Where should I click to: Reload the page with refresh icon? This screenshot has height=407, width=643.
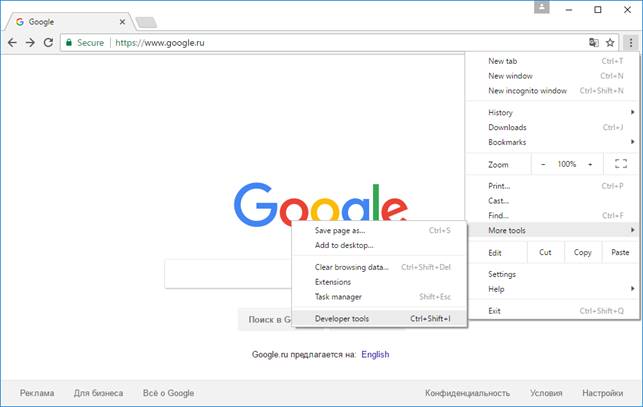click(x=48, y=43)
